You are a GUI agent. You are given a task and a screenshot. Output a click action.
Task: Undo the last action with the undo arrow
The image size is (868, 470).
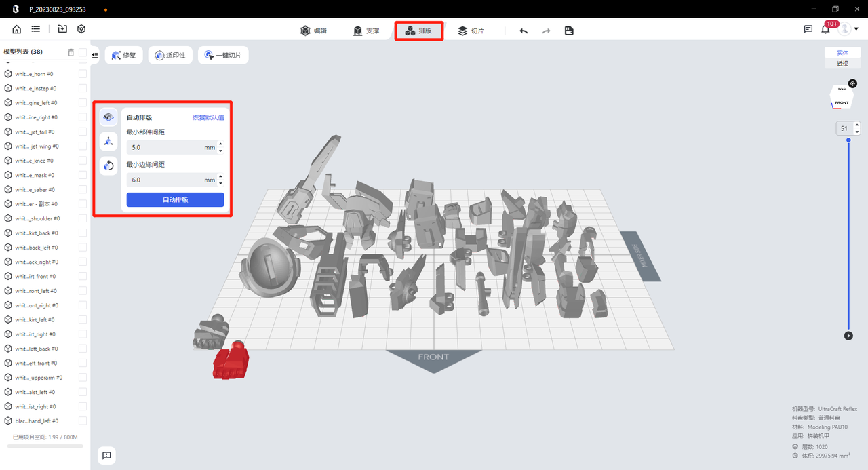pyautogui.click(x=524, y=31)
